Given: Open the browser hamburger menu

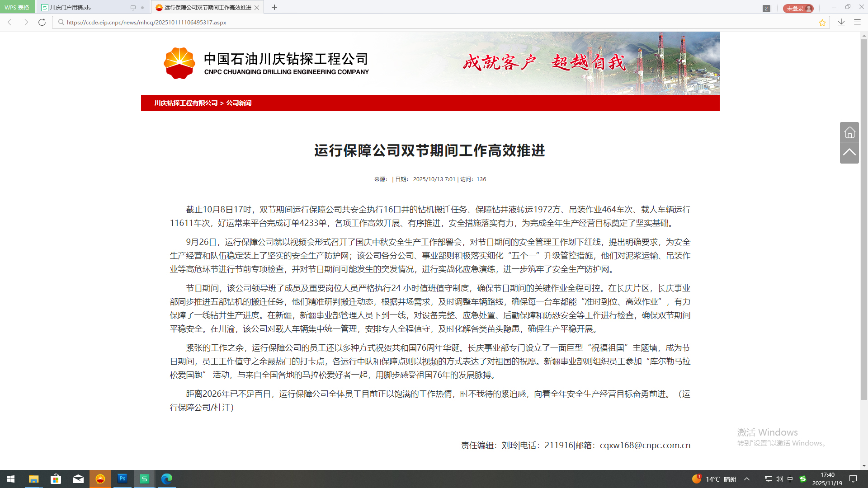Looking at the screenshot, I should coord(857,22).
